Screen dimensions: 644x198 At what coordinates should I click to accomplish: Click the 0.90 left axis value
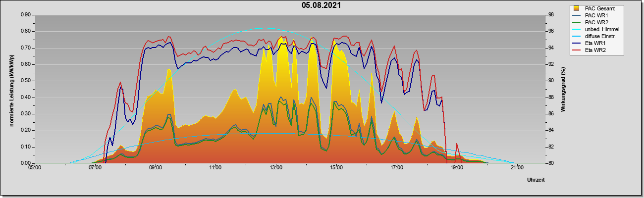click(x=26, y=15)
